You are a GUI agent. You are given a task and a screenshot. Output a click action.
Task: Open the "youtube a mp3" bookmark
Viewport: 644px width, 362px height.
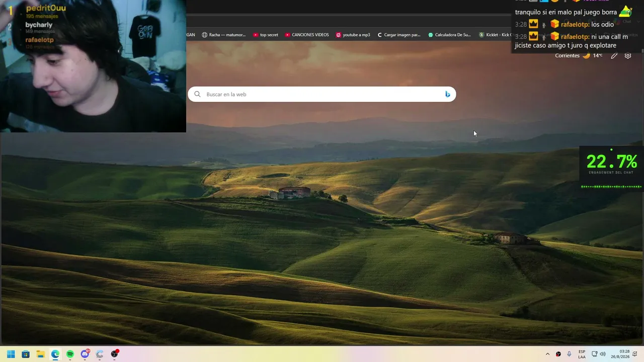[x=353, y=35]
